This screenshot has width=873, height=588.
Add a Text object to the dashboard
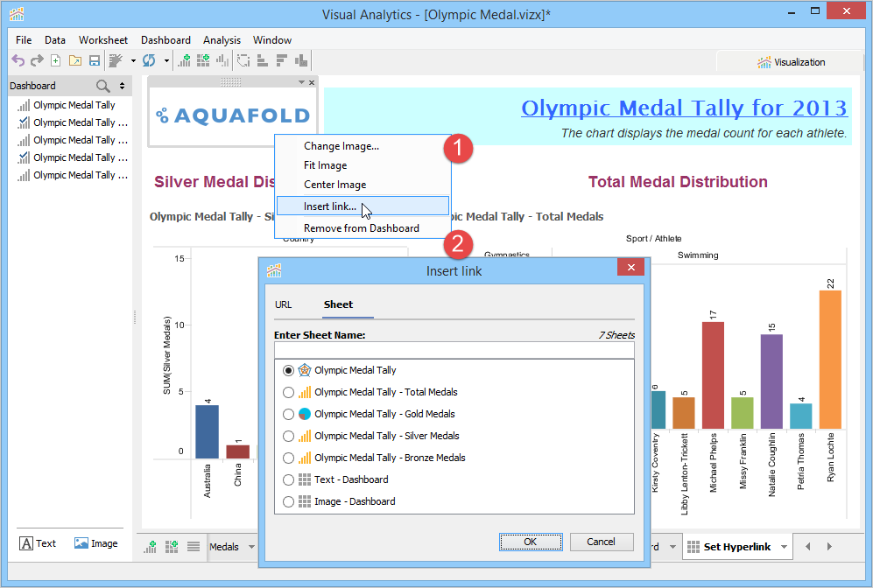(x=38, y=543)
